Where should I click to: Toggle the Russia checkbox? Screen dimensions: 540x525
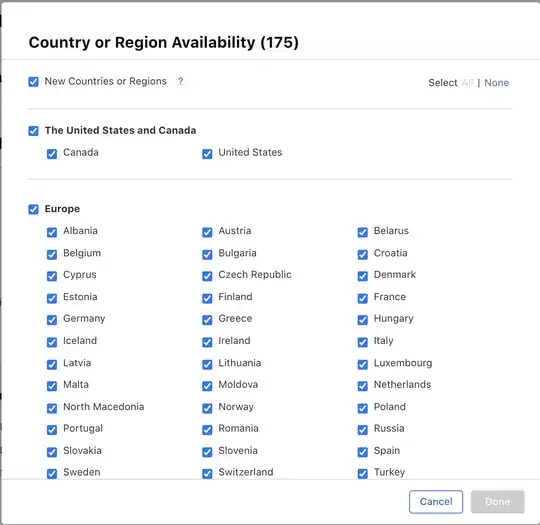[363, 430]
